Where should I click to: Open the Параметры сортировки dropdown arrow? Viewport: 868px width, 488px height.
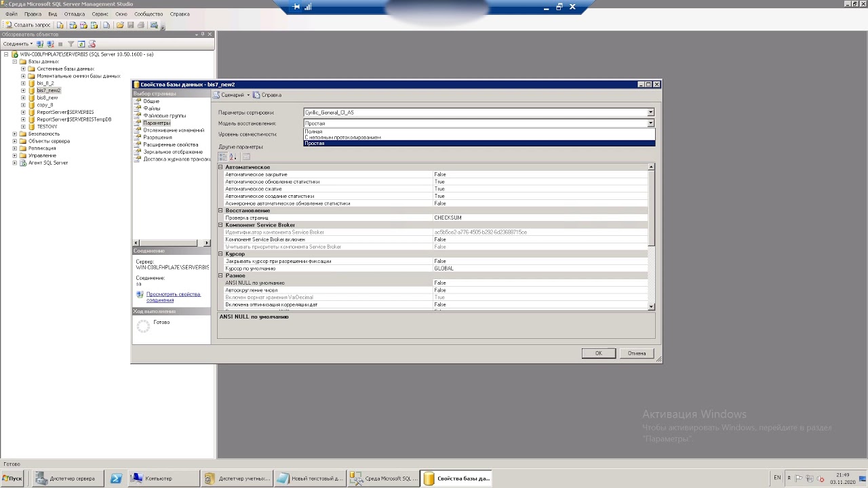tap(651, 113)
